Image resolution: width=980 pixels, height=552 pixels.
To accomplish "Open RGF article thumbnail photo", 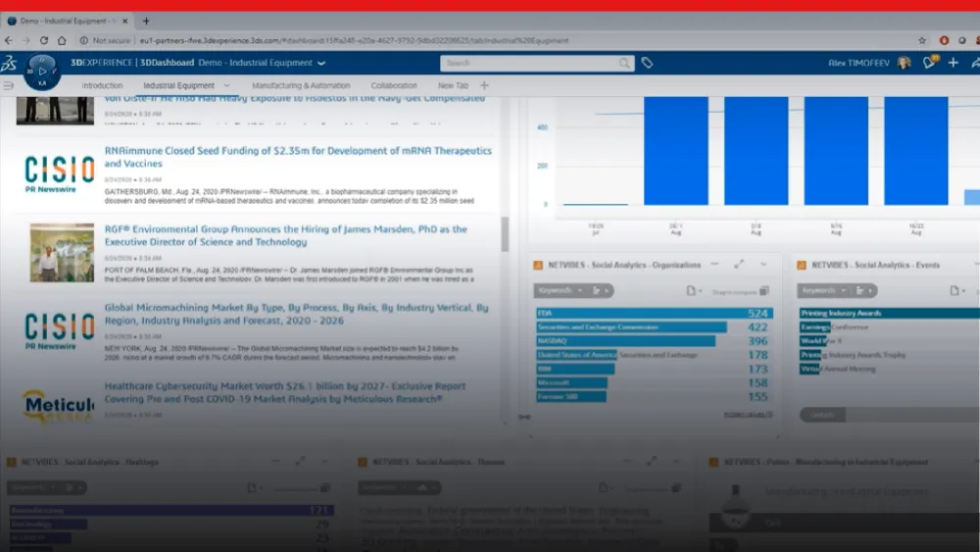I will (x=62, y=252).
